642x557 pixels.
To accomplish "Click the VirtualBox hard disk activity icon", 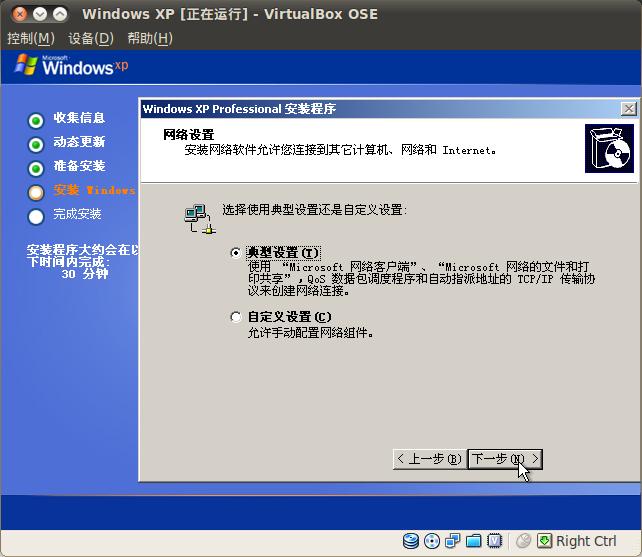I will 411,541.
